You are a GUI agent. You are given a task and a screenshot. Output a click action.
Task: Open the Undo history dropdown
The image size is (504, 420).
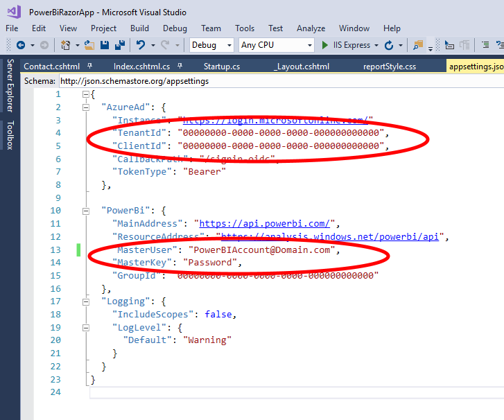[153, 45]
